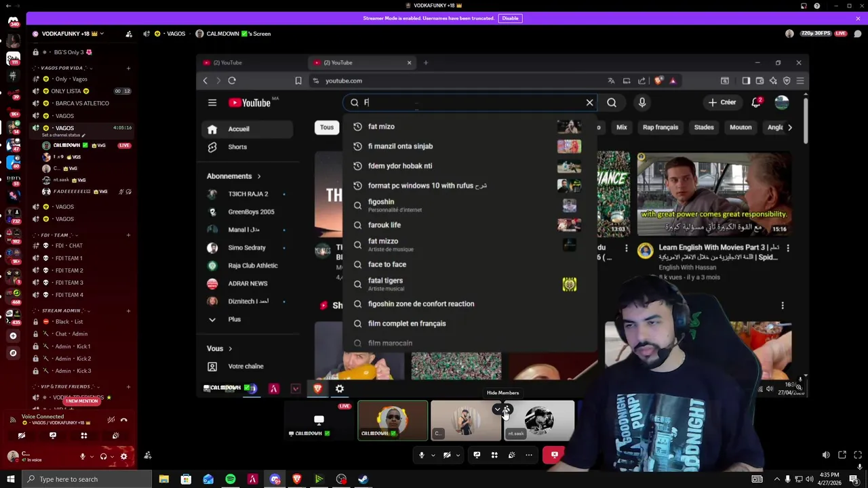Click the share screen icon in voice panel

tap(53, 436)
